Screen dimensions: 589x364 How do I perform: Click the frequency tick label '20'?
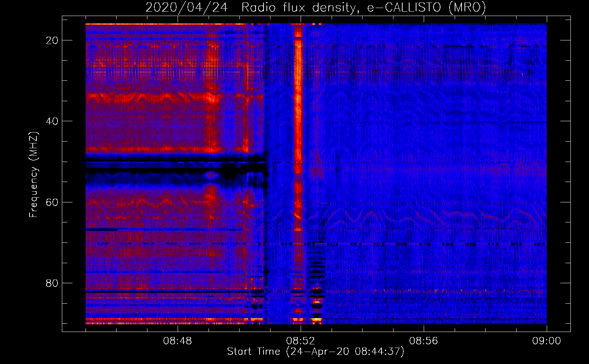tap(52, 40)
